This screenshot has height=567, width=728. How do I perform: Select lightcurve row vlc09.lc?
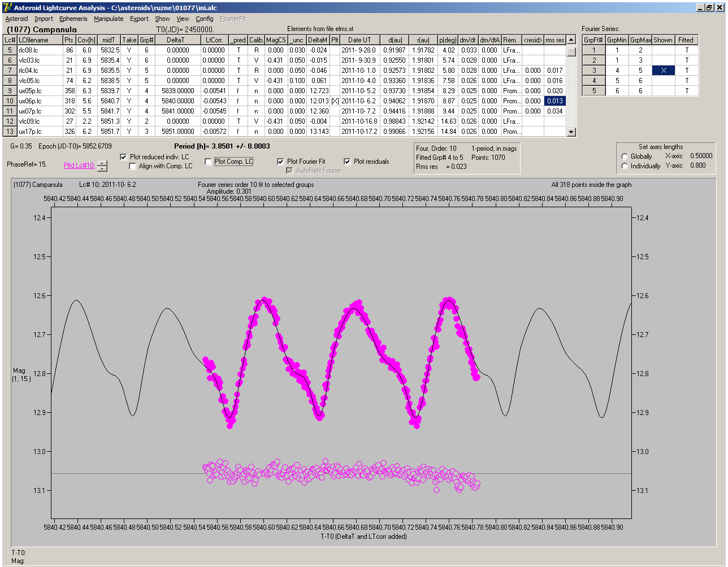point(285,121)
